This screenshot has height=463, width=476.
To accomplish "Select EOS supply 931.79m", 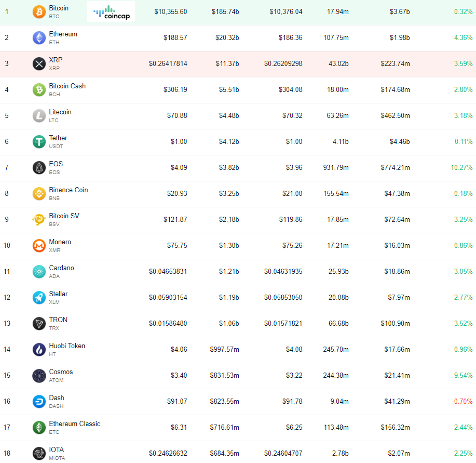I will pos(336,168).
